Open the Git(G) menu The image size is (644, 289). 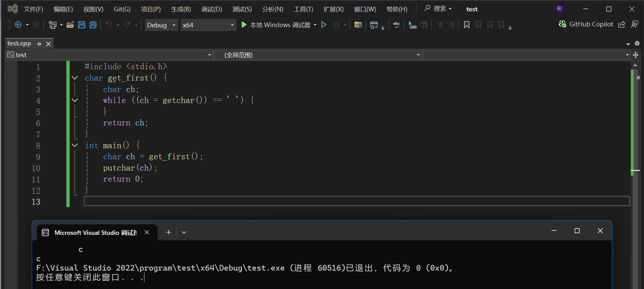click(122, 9)
